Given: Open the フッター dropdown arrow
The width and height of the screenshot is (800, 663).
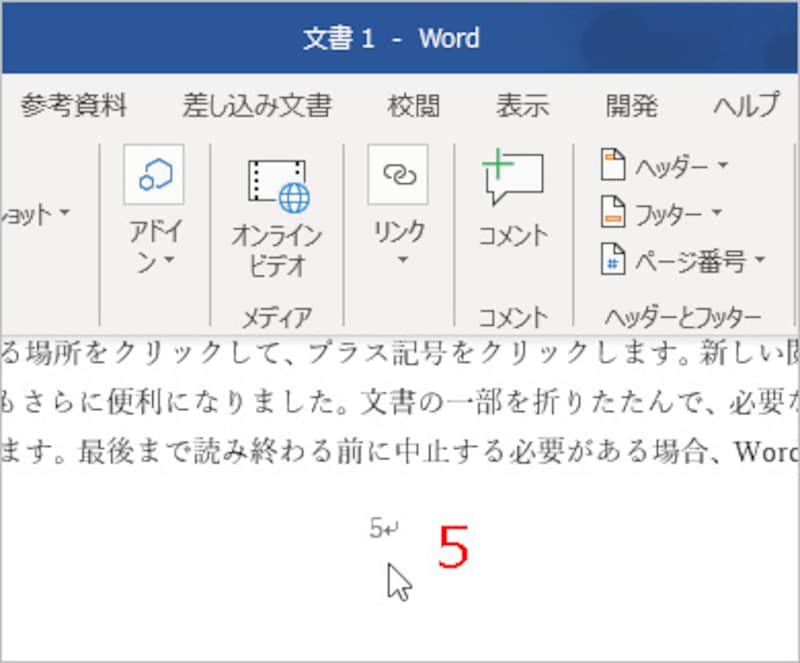Looking at the screenshot, I should pos(716,213).
